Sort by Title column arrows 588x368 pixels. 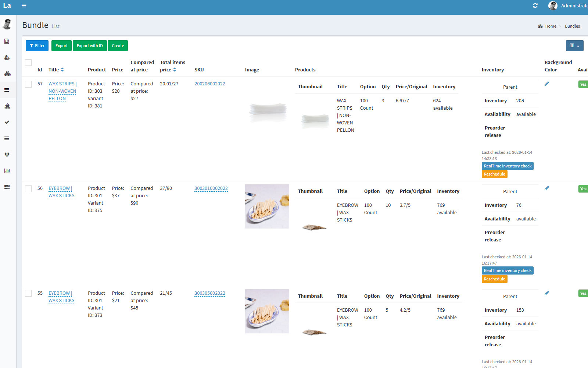tap(62, 70)
